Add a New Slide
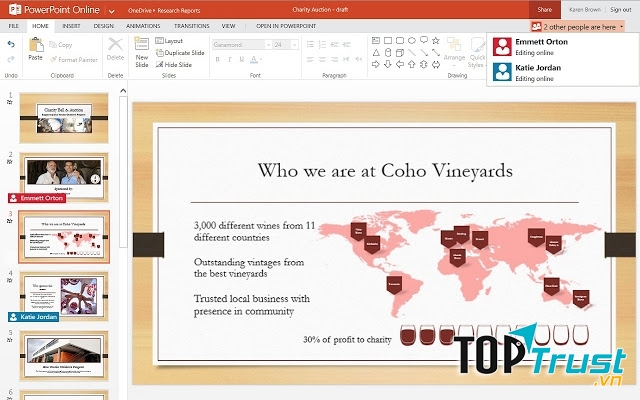This screenshot has width=640, height=400. [142, 52]
